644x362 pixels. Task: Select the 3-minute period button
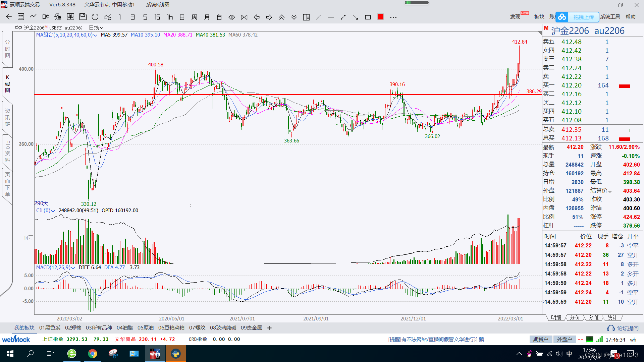[x=133, y=17]
